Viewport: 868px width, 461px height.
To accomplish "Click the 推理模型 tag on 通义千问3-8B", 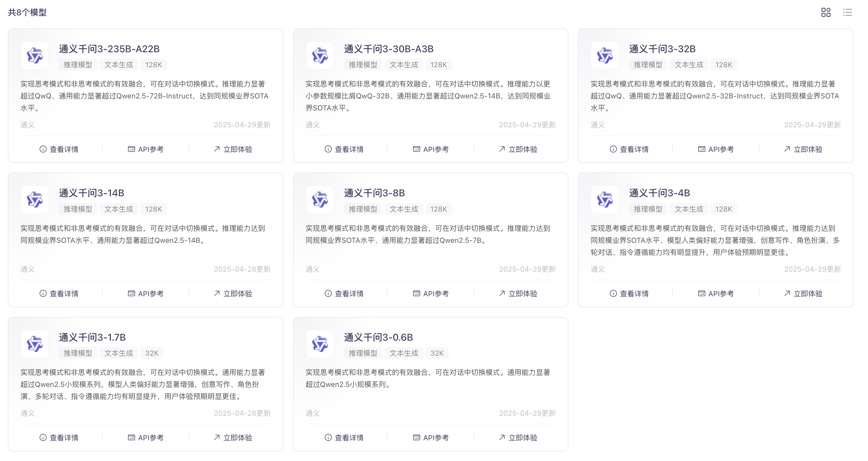I will click(x=363, y=209).
